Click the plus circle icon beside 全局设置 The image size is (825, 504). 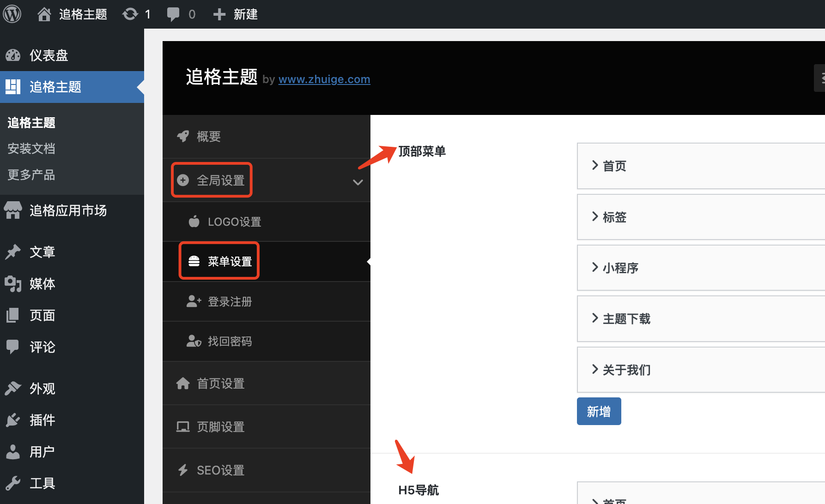tap(183, 180)
